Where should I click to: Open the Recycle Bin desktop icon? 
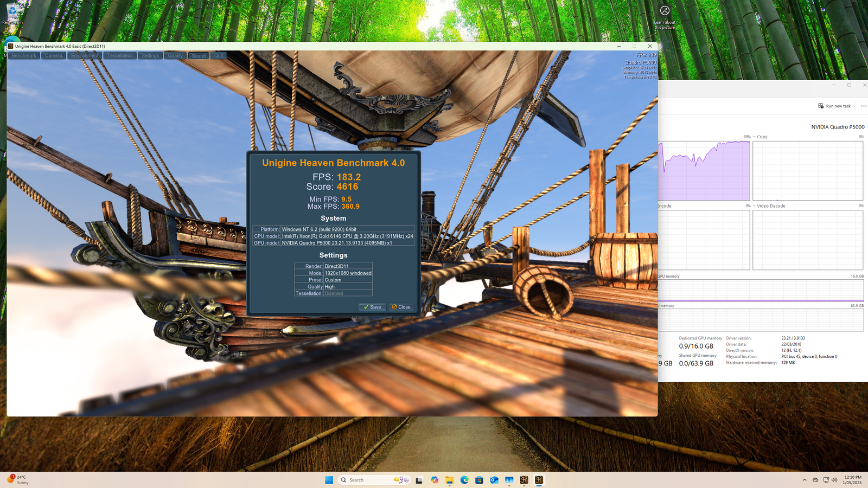pos(12,15)
